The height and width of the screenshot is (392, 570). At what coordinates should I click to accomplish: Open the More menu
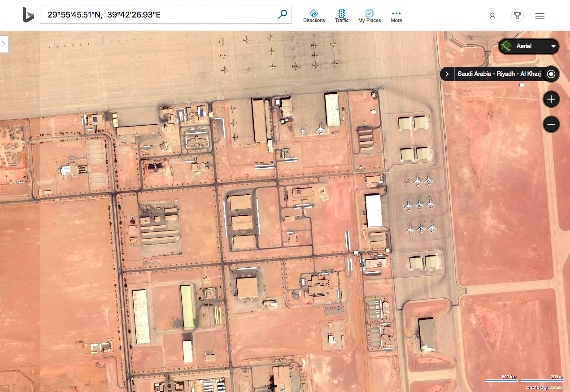[396, 16]
